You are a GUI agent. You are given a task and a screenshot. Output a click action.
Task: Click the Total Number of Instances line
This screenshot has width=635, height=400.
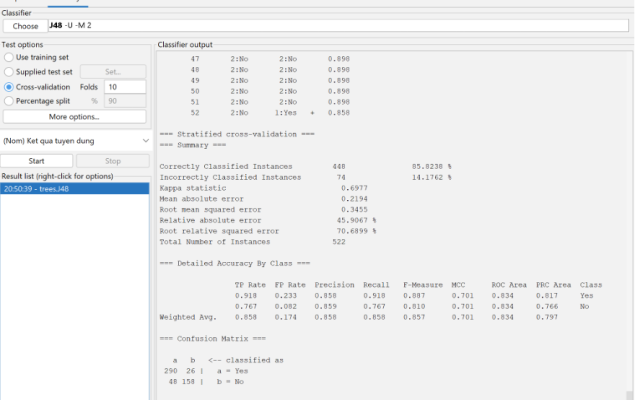(x=252, y=242)
